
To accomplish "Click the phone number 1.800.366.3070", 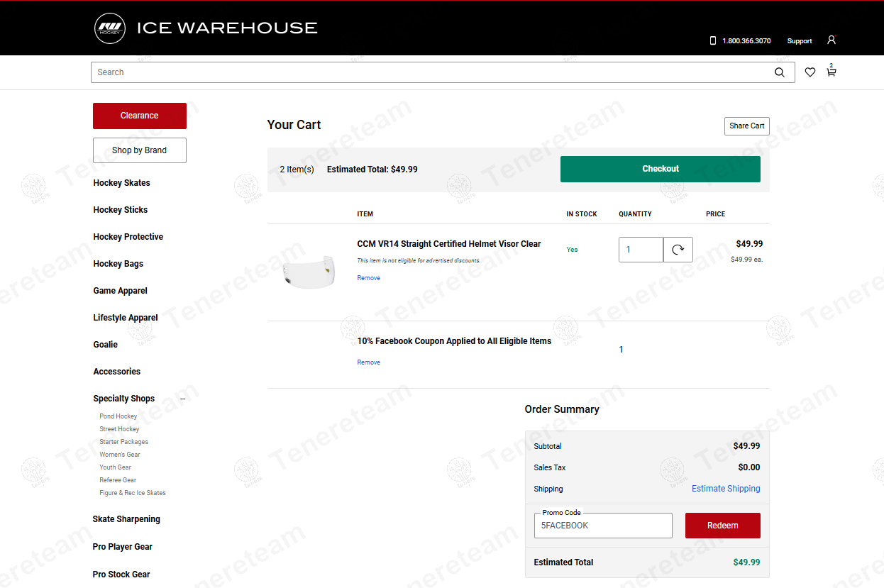I will click(746, 41).
